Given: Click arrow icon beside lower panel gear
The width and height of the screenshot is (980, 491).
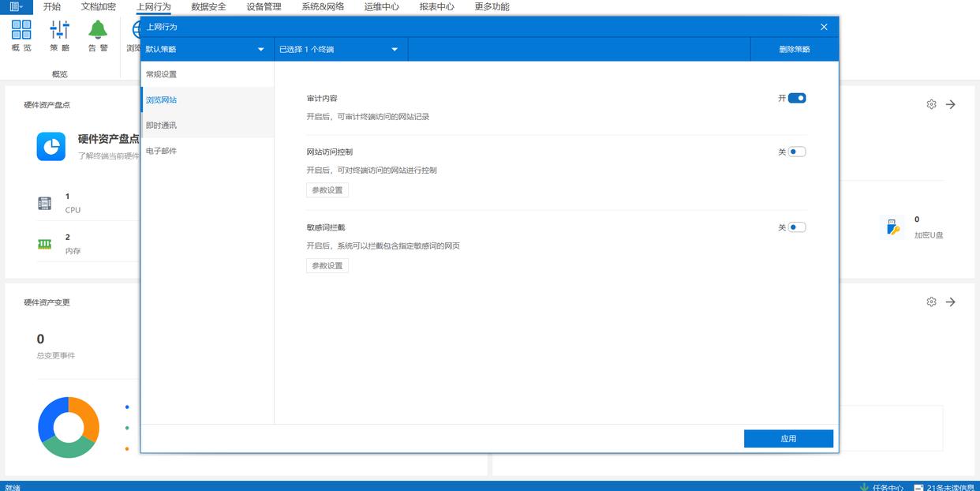Looking at the screenshot, I should tap(951, 302).
